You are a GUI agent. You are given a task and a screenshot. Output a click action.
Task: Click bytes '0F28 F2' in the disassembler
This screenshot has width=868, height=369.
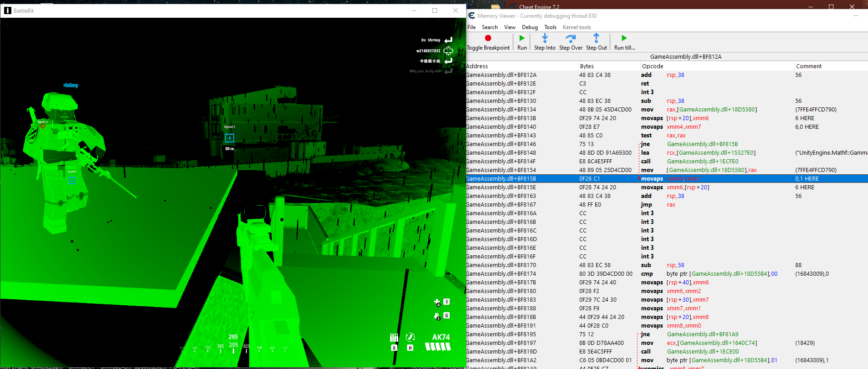click(589, 291)
